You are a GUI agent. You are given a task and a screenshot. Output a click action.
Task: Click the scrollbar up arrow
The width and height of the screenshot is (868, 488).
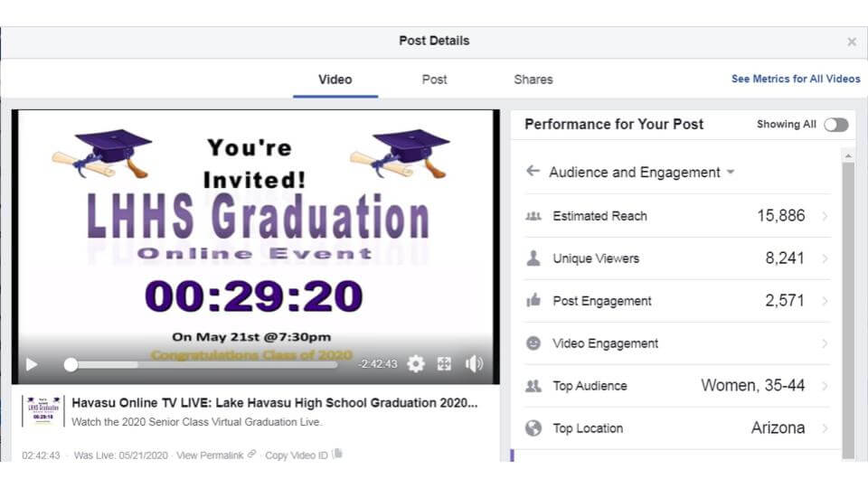847,156
